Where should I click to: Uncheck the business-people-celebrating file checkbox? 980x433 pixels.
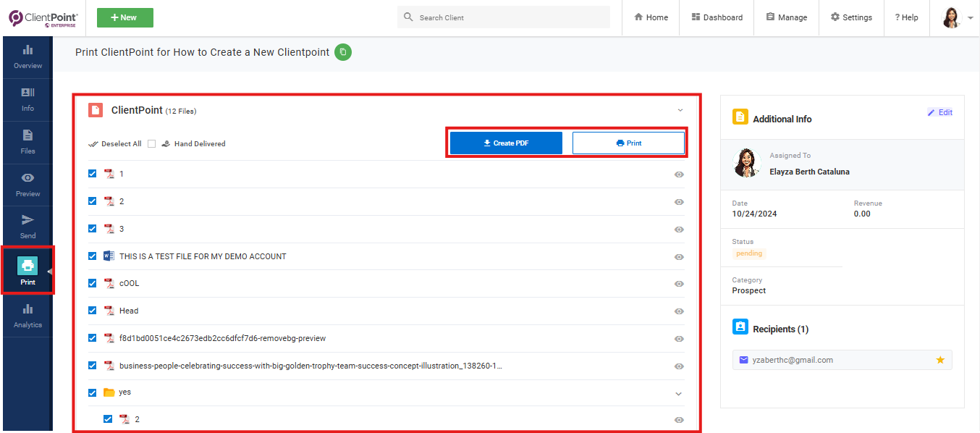(92, 366)
